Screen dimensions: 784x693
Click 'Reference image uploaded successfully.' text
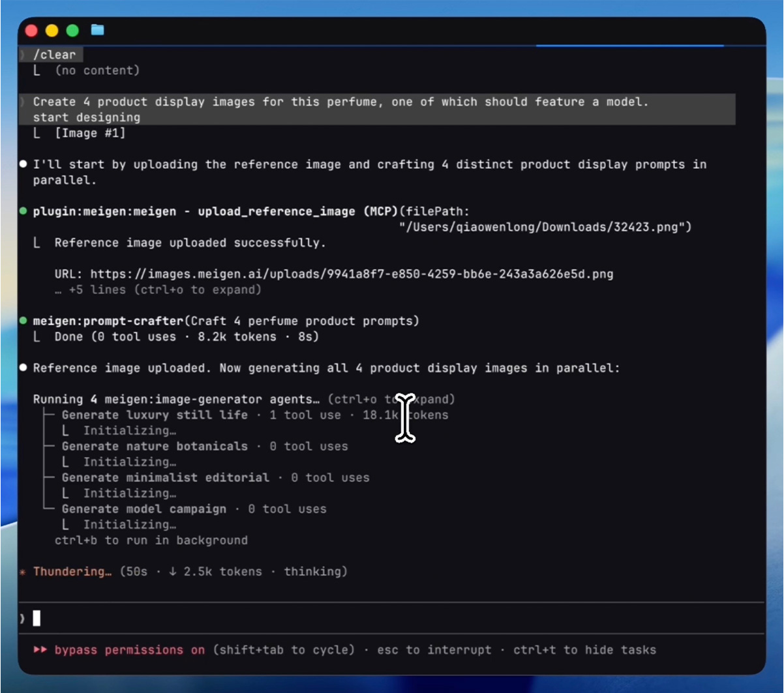(x=190, y=243)
